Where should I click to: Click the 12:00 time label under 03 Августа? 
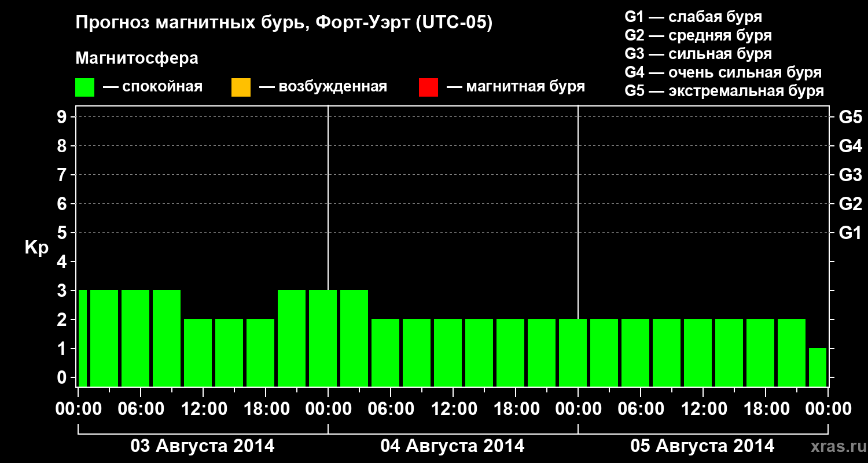[x=204, y=409]
